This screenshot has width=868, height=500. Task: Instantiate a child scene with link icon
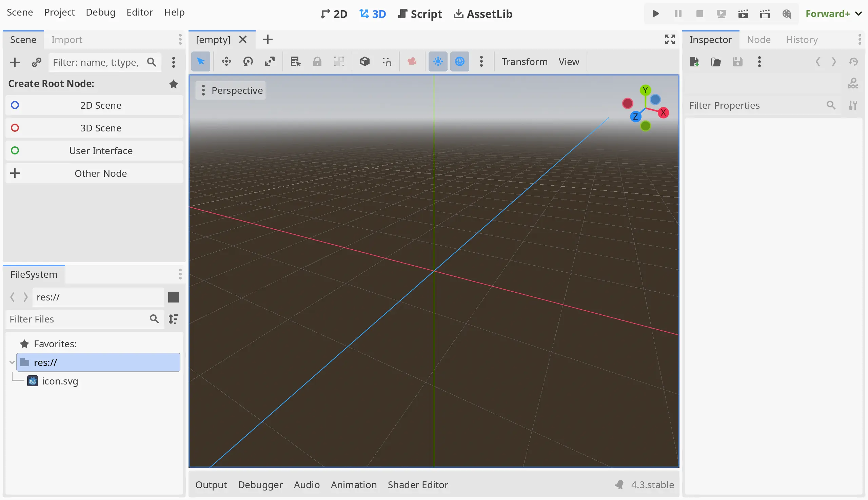coord(36,62)
